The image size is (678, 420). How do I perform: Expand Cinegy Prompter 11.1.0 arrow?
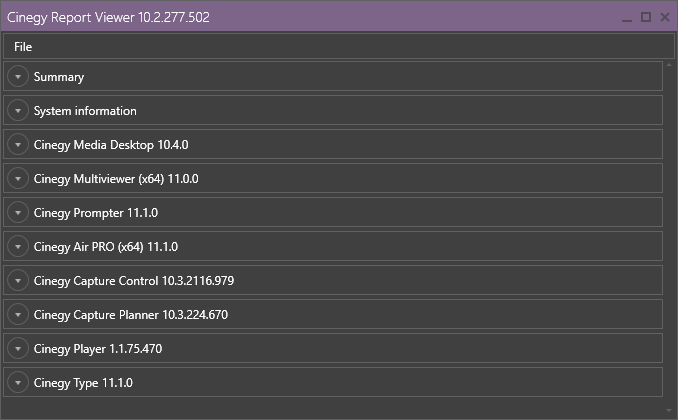(18, 212)
